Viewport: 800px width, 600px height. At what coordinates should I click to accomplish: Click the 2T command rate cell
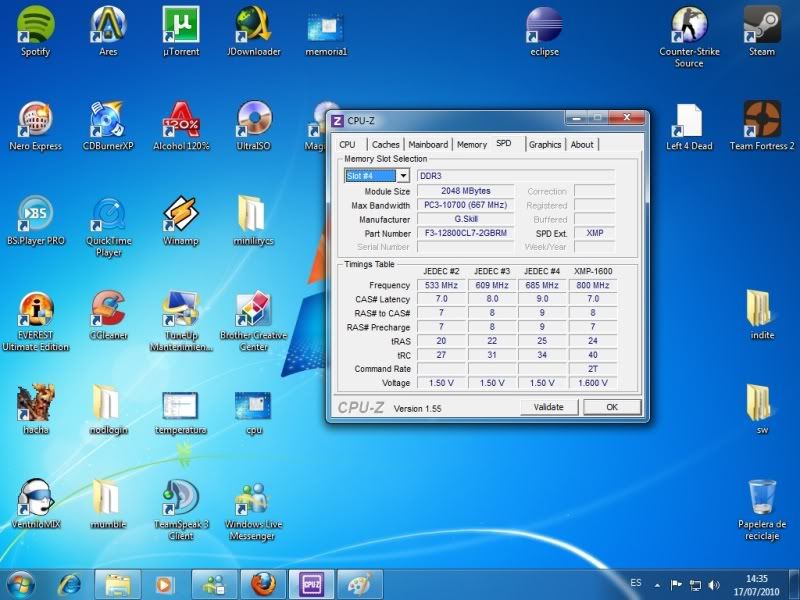pos(593,368)
